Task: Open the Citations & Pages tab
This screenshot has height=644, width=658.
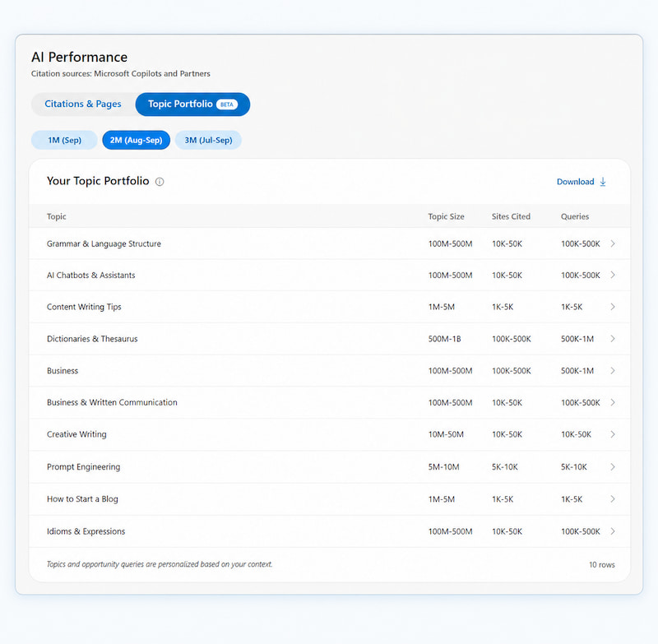Action: [83, 104]
